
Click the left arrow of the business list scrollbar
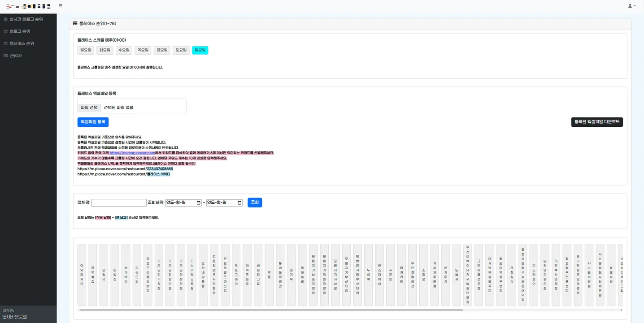79,310
